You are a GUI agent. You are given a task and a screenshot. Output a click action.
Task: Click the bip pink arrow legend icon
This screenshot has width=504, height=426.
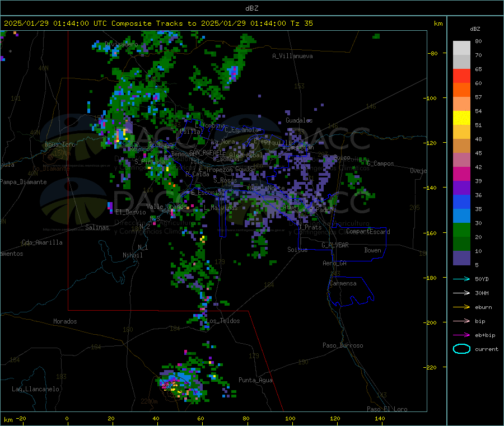(461, 321)
